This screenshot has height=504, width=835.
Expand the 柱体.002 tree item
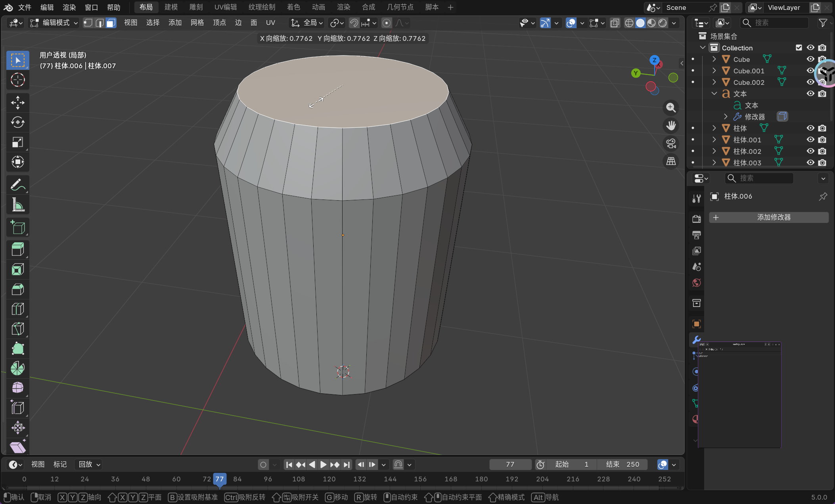coord(714,151)
